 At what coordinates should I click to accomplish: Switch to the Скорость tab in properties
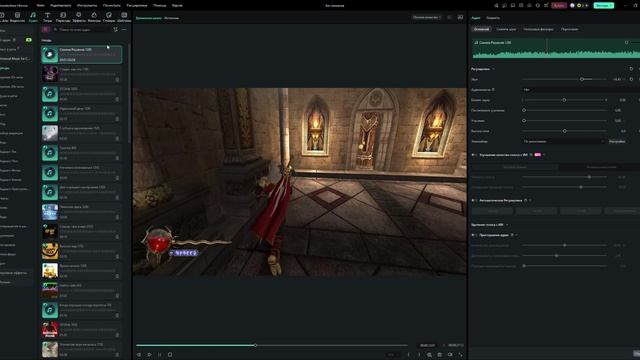point(493,18)
